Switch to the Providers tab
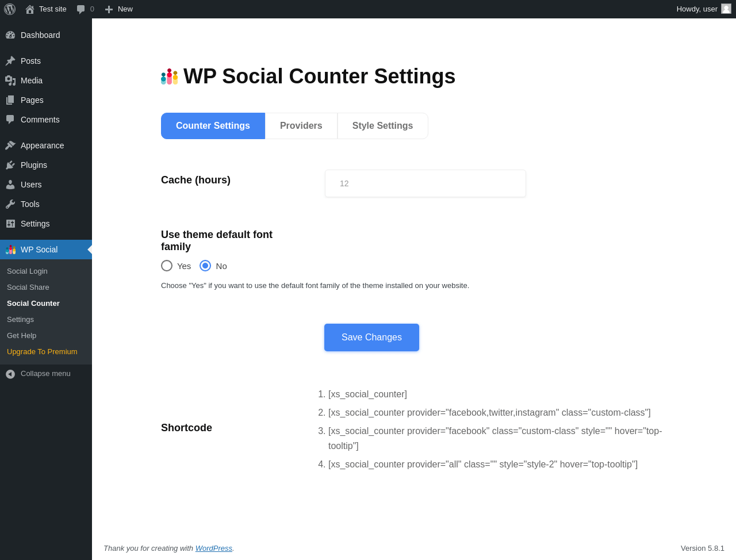Image resolution: width=736 pixels, height=560 pixels. pyautogui.click(x=301, y=126)
